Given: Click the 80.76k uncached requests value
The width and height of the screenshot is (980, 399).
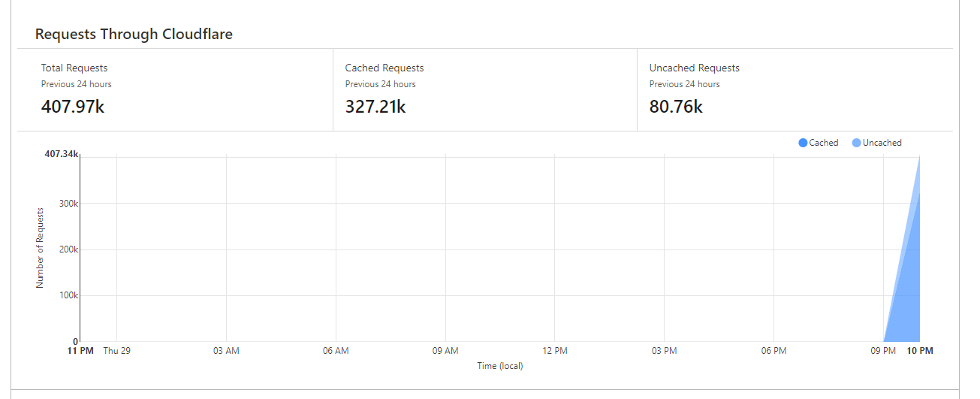Looking at the screenshot, I should (676, 107).
